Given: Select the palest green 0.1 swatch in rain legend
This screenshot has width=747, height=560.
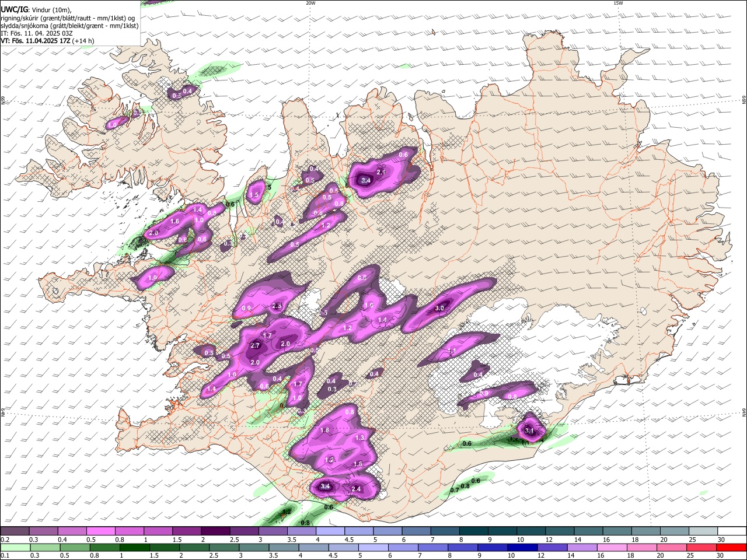Looking at the screenshot, I should tap(15, 547).
